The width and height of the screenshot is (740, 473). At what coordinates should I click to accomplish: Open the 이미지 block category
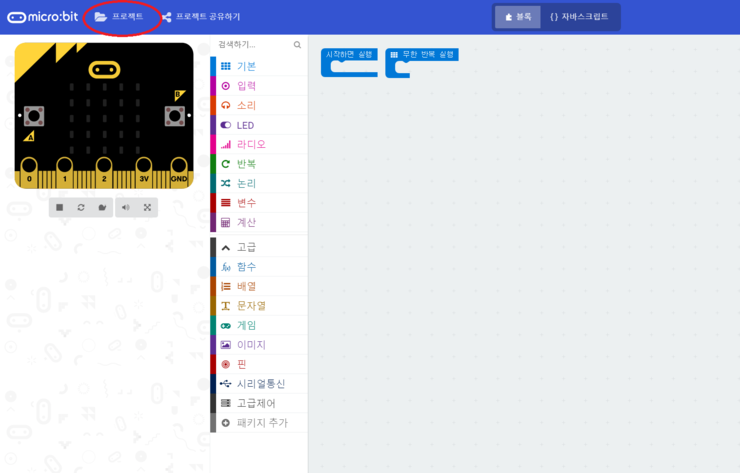(259, 345)
